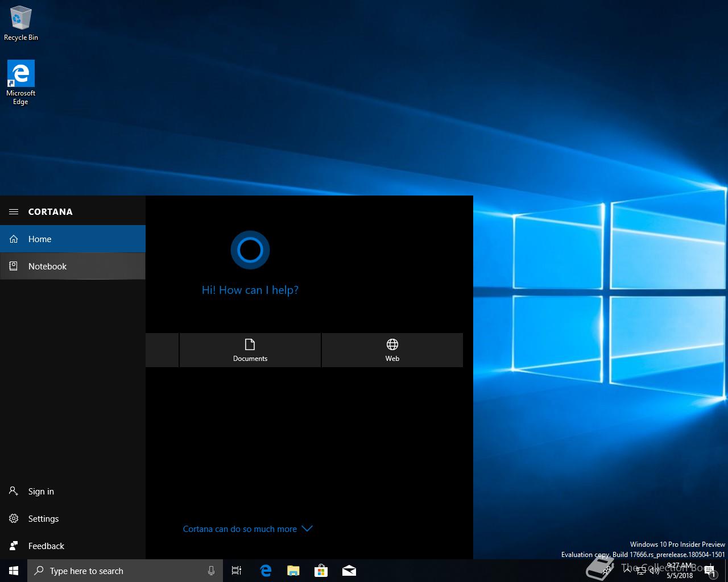
Task: Click the Cortana circle logo
Action: [x=250, y=250]
